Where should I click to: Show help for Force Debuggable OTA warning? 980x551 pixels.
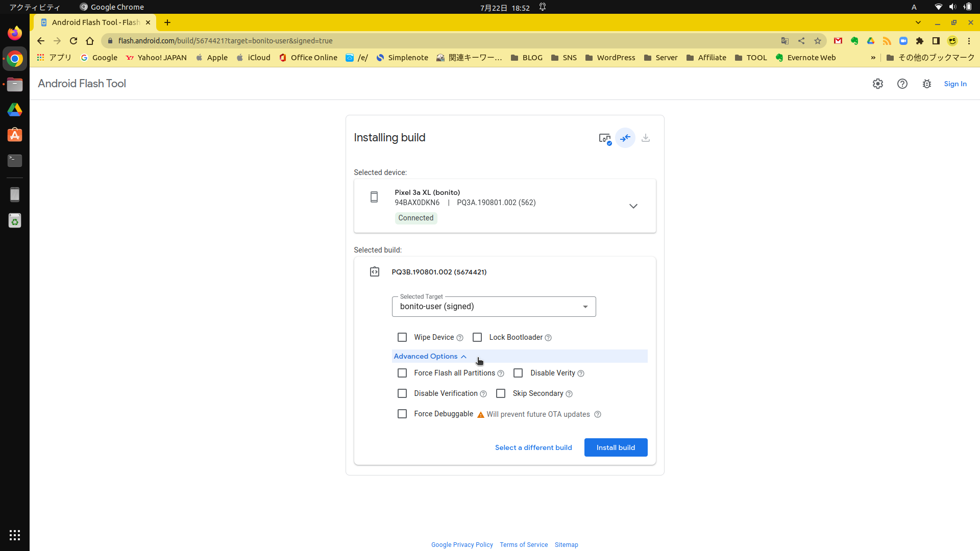[x=598, y=414]
